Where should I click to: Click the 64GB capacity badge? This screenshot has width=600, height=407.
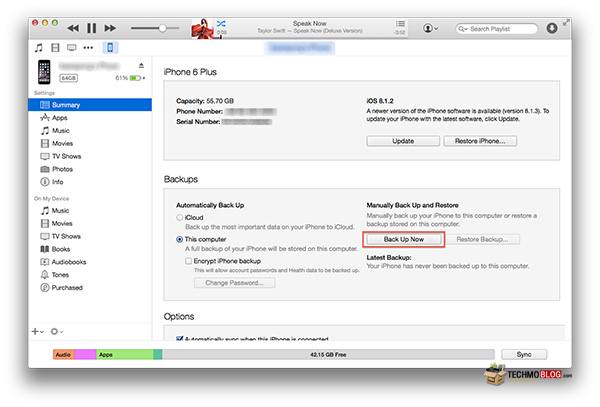[x=68, y=78]
